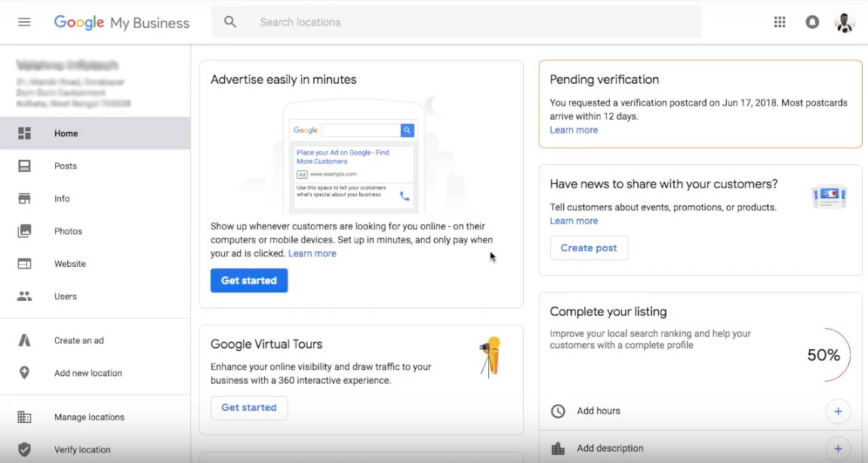868x463 pixels.
Task: Click the Info storefront icon
Action: tap(24, 198)
